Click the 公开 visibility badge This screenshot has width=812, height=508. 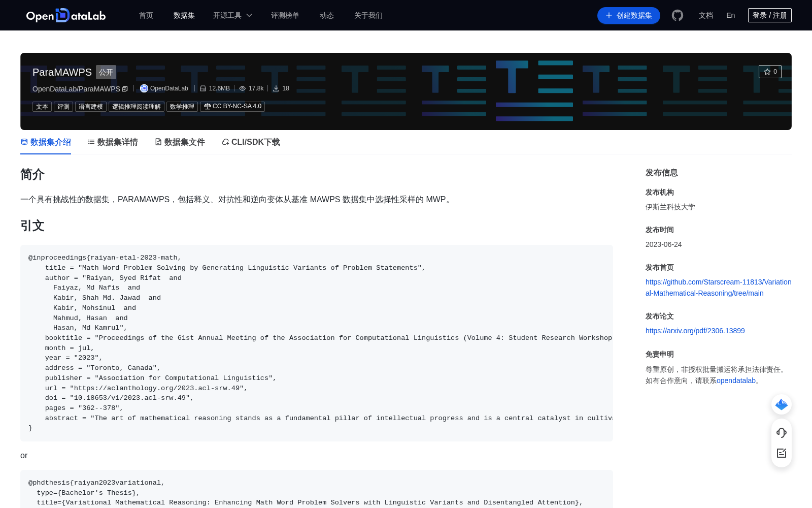[x=106, y=72]
